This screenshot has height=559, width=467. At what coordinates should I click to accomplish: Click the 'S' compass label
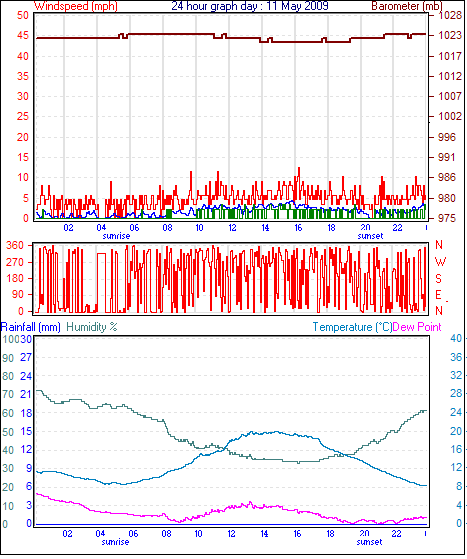(438, 278)
